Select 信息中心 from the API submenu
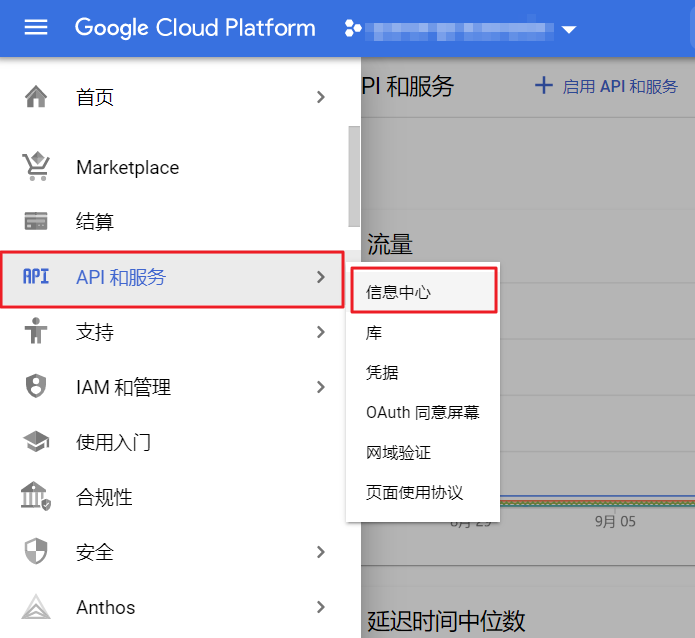 tap(398, 292)
